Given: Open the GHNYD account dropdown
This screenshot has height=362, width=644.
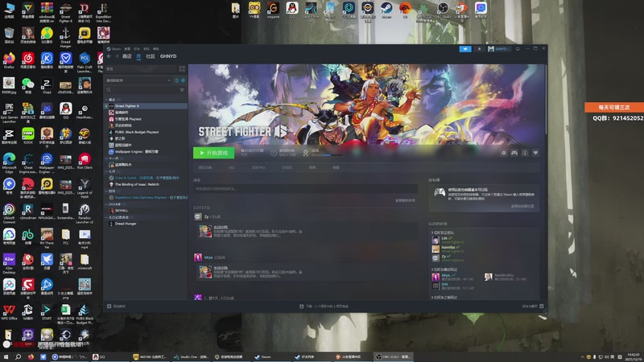Looking at the screenshot, I should [498, 49].
